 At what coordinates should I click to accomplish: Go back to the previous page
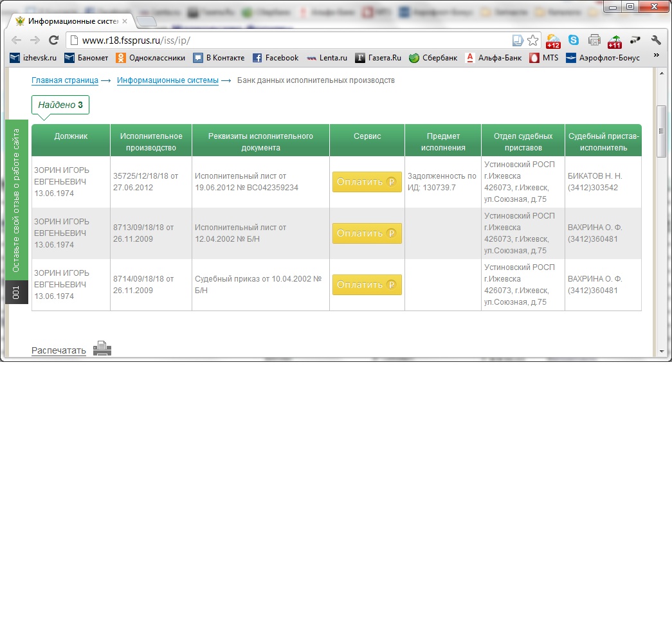(16, 40)
